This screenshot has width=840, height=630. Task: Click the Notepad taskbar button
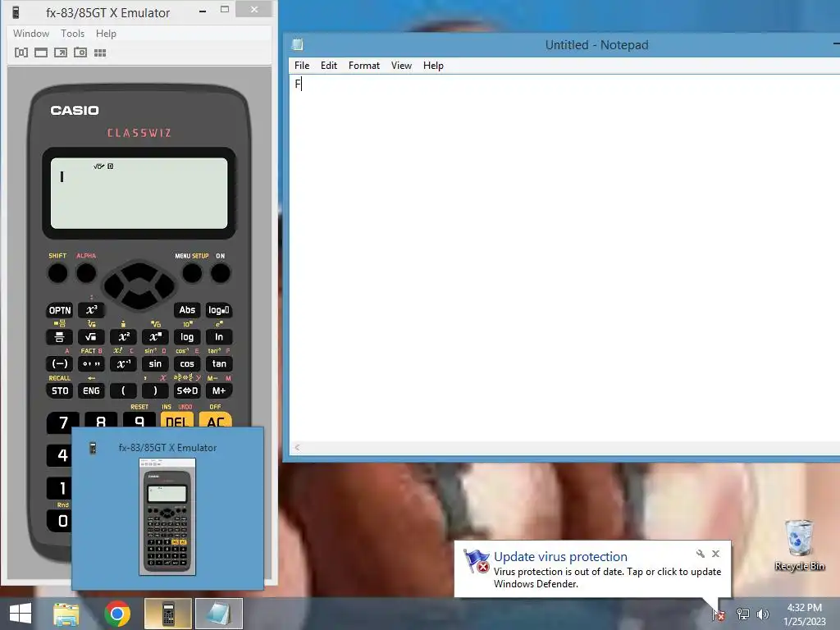[218, 614]
